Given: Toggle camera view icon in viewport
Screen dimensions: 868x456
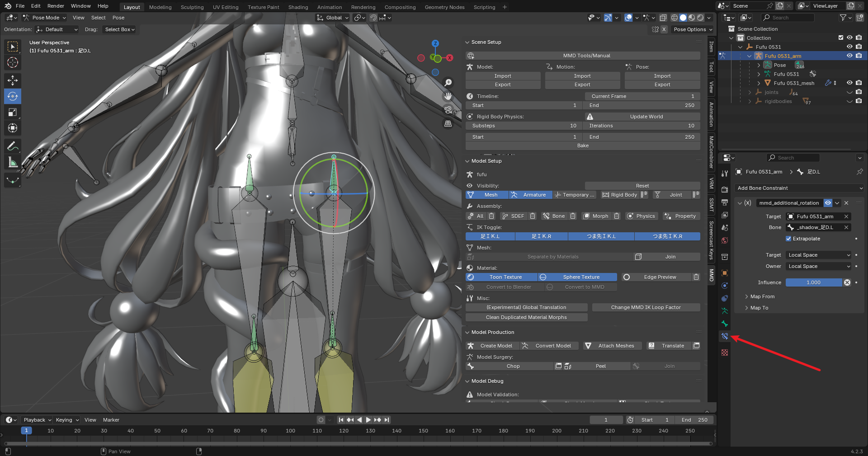Looking at the screenshot, I should [x=448, y=110].
